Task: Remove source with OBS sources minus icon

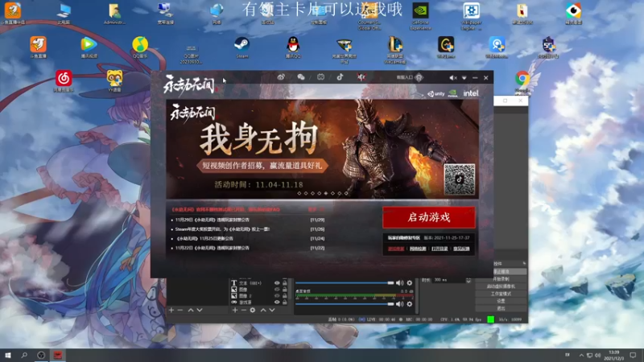Action: click(244, 310)
